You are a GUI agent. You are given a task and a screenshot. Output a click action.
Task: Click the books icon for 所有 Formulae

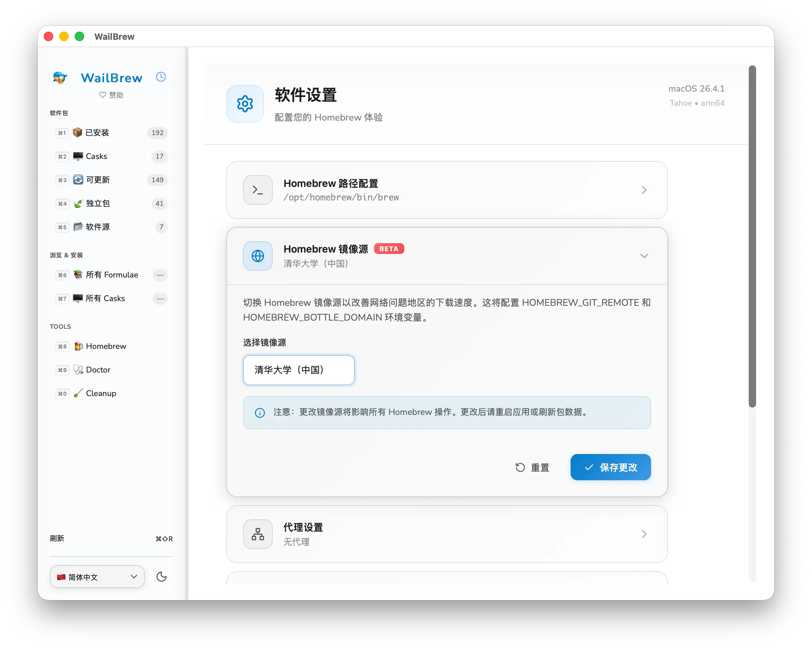pos(77,275)
